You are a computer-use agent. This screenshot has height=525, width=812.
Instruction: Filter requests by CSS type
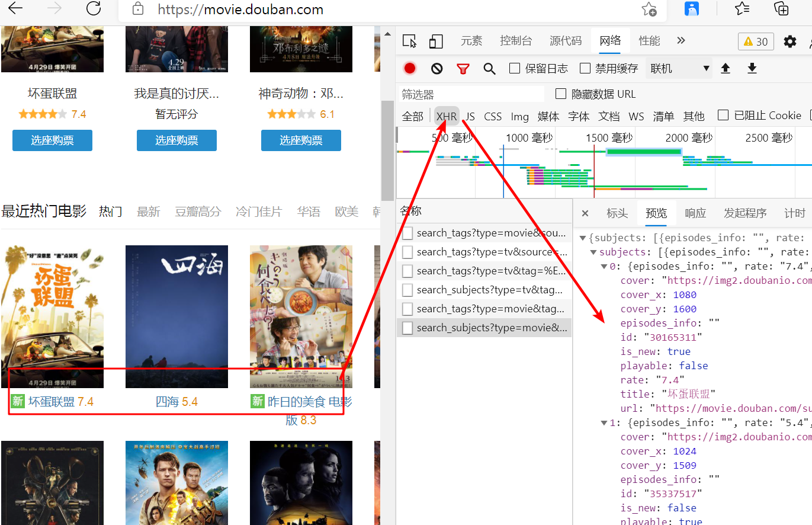pyautogui.click(x=493, y=116)
